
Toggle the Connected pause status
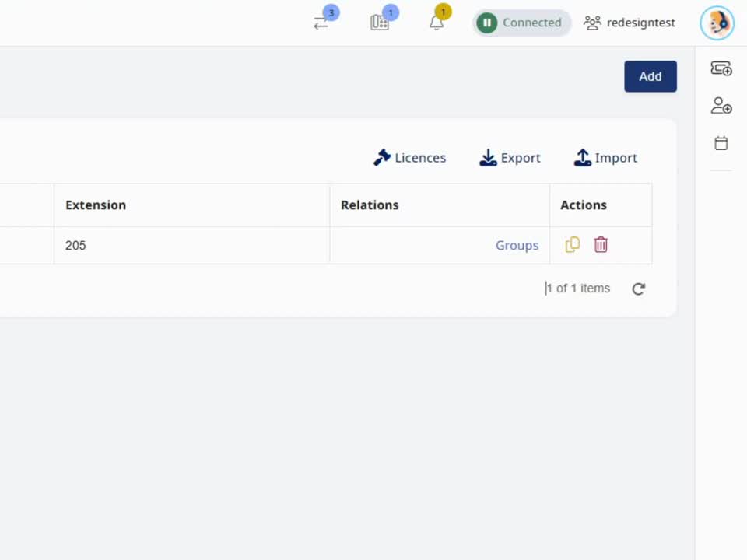click(x=521, y=23)
